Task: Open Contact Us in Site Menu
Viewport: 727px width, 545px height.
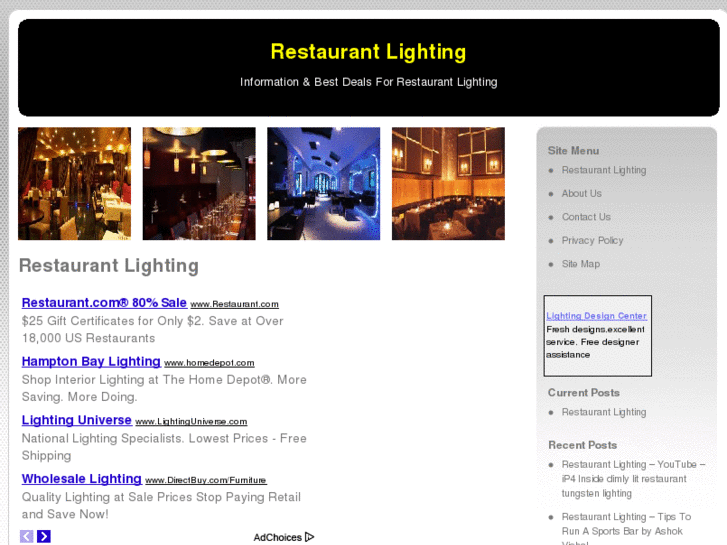Action: pyautogui.click(x=586, y=217)
